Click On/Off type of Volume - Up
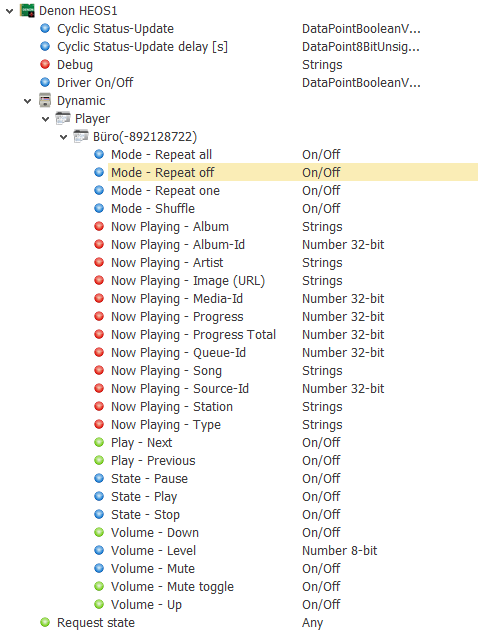This screenshot has width=478, height=639. pyautogui.click(x=321, y=604)
